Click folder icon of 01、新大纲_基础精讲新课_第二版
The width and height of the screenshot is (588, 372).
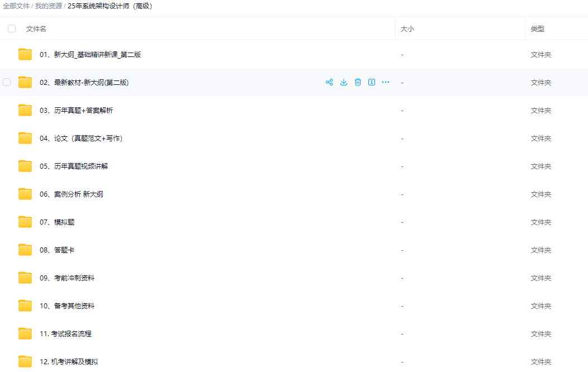tap(25, 54)
